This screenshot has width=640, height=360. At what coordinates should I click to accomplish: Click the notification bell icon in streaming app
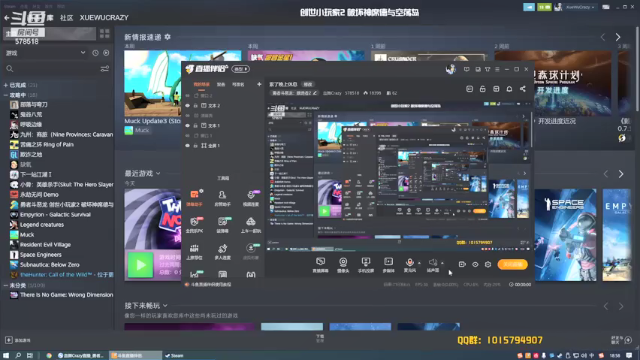click(x=509, y=89)
